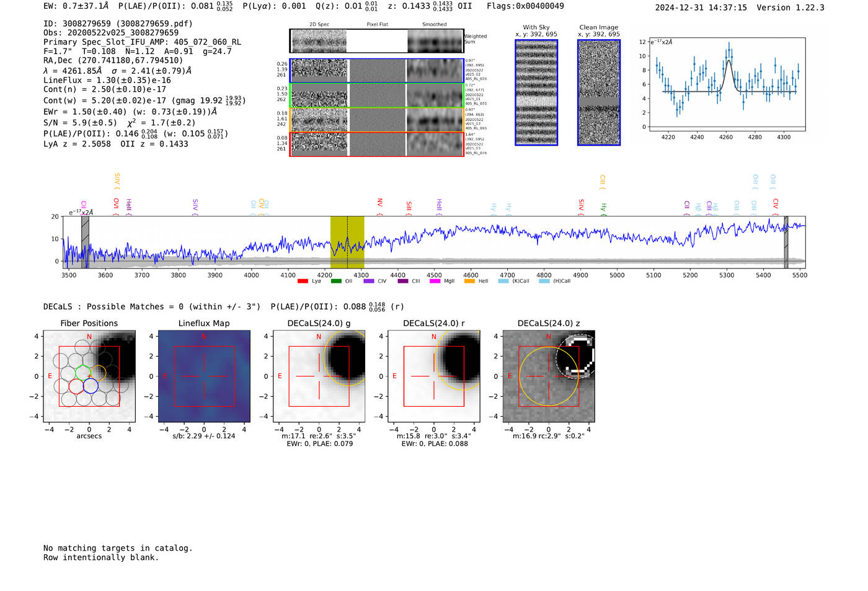This screenshot has height=591, width=868.
Task: Open the DECaLS(24.0) g image
Action: point(319,376)
